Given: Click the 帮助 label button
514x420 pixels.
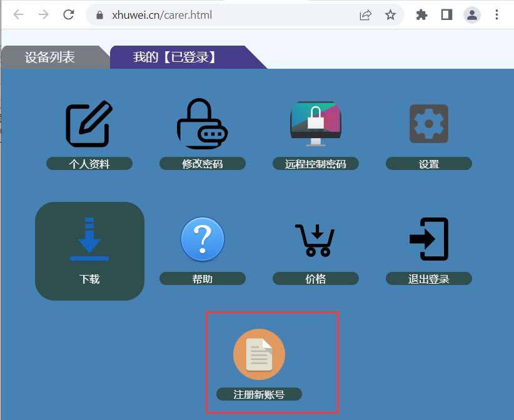Looking at the screenshot, I should pos(202,279).
